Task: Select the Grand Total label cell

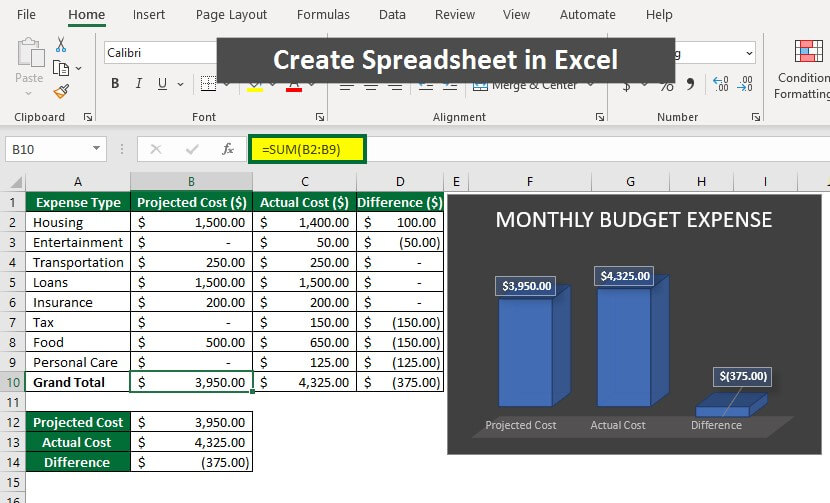Action: coord(78,382)
